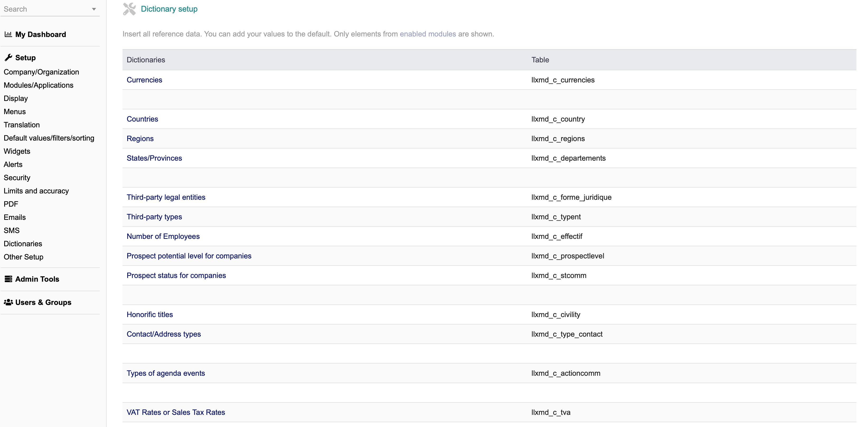The image size is (868, 427).
Task: Go to Company/Organization setup
Action: 41,72
